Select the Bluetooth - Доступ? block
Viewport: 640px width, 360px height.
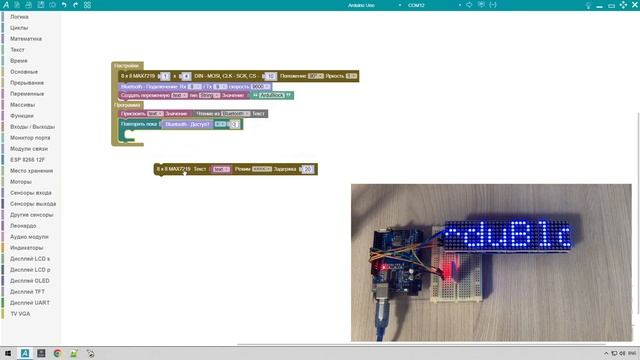(x=187, y=124)
